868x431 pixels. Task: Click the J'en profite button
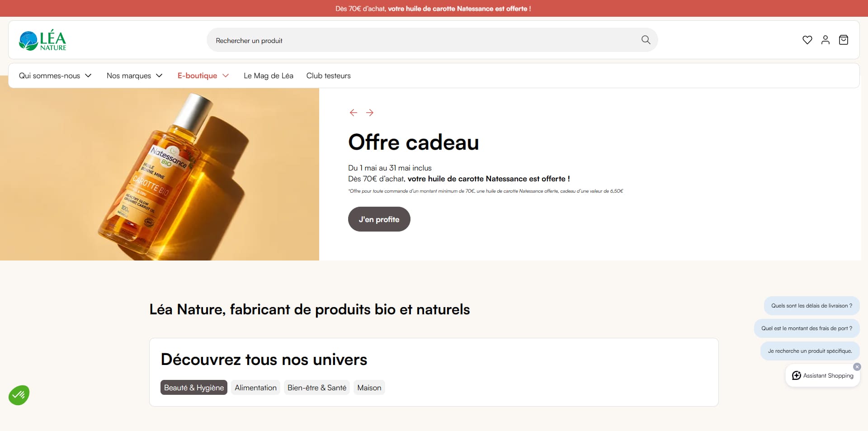click(x=379, y=219)
